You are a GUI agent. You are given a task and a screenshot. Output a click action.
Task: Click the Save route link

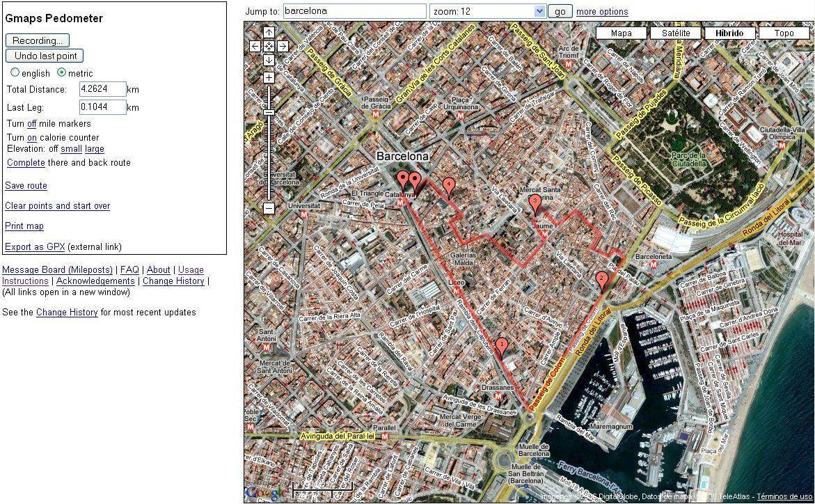pyautogui.click(x=26, y=186)
